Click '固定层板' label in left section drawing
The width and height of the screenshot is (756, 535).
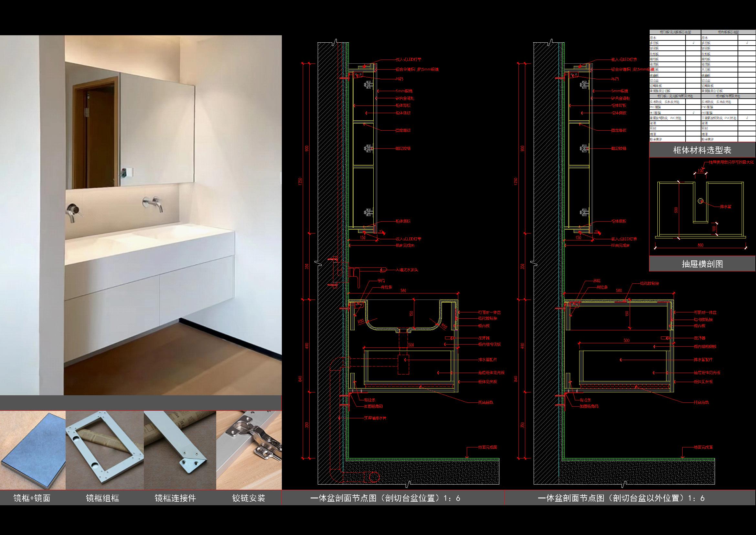[403, 130]
